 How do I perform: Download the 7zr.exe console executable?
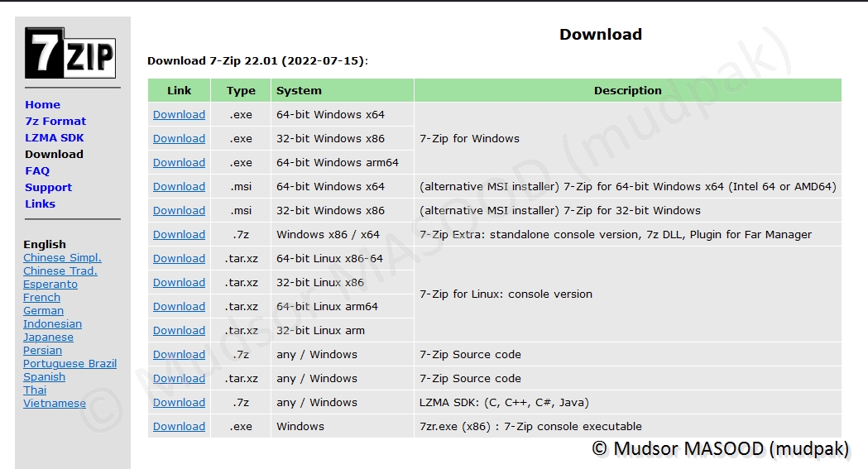179,427
